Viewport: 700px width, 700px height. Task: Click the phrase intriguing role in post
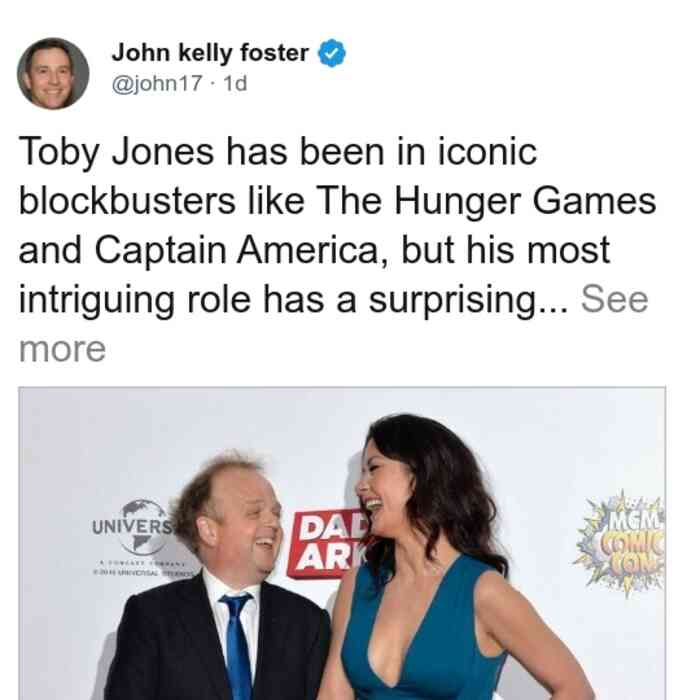(135, 300)
